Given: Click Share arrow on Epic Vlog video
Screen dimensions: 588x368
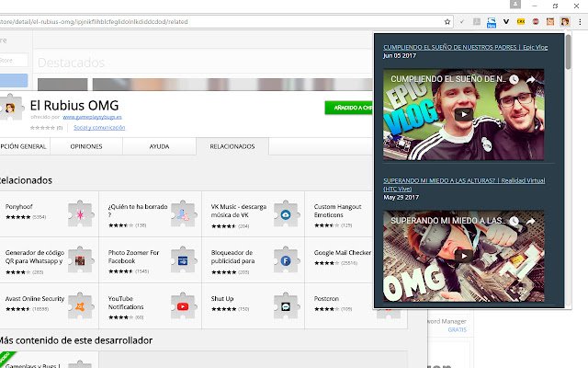Looking at the screenshot, I should pyautogui.click(x=530, y=79).
